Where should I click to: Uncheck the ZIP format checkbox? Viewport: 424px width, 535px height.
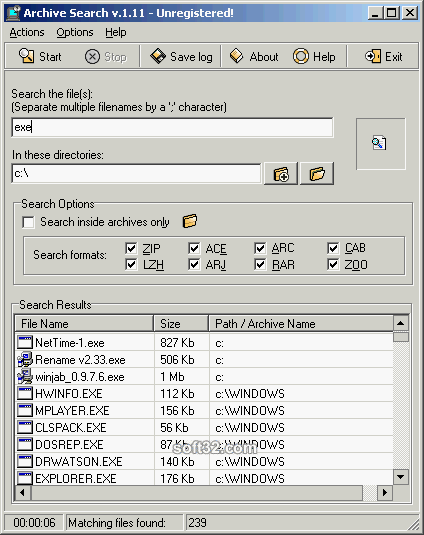(x=131, y=248)
